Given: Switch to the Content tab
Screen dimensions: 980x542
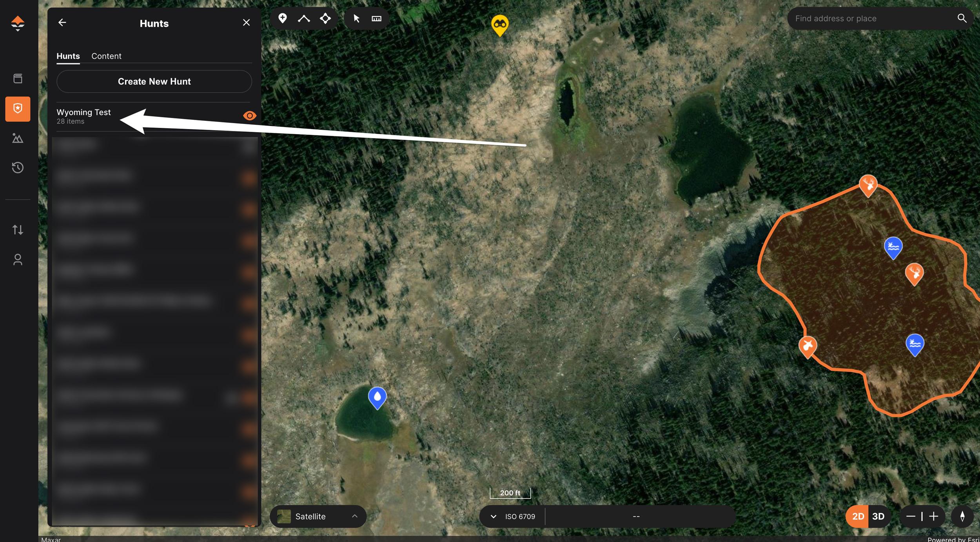Looking at the screenshot, I should pos(107,56).
